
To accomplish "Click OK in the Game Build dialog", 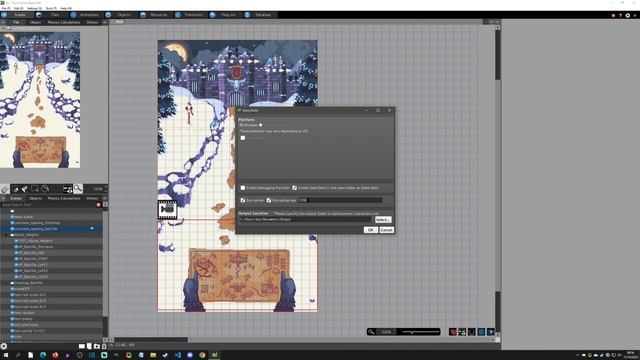I will pyautogui.click(x=370, y=230).
